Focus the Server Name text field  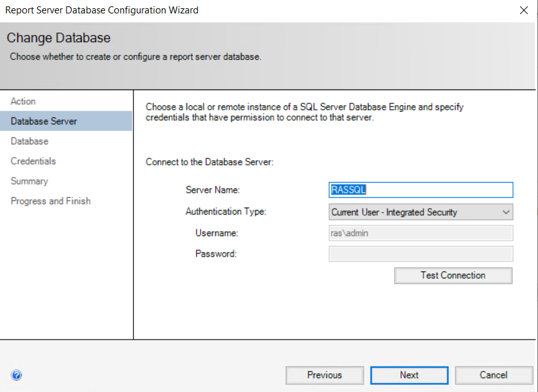click(x=420, y=190)
